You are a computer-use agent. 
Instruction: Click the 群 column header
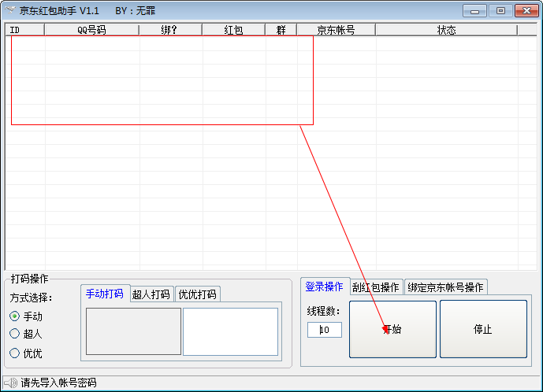point(281,30)
